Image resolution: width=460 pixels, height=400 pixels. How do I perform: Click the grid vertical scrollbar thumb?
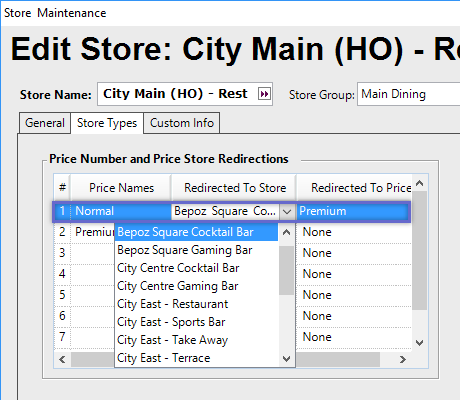click(x=420, y=251)
